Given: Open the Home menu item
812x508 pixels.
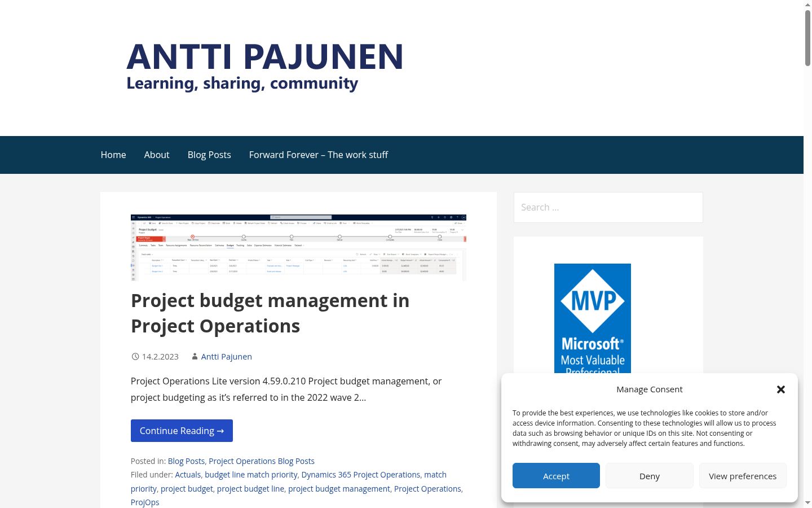Looking at the screenshot, I should click(x=113, y=155).
